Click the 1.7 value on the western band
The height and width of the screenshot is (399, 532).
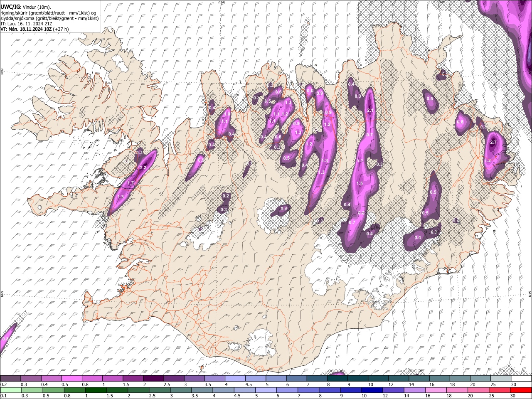pyautogui.click(x=131, y=183)
